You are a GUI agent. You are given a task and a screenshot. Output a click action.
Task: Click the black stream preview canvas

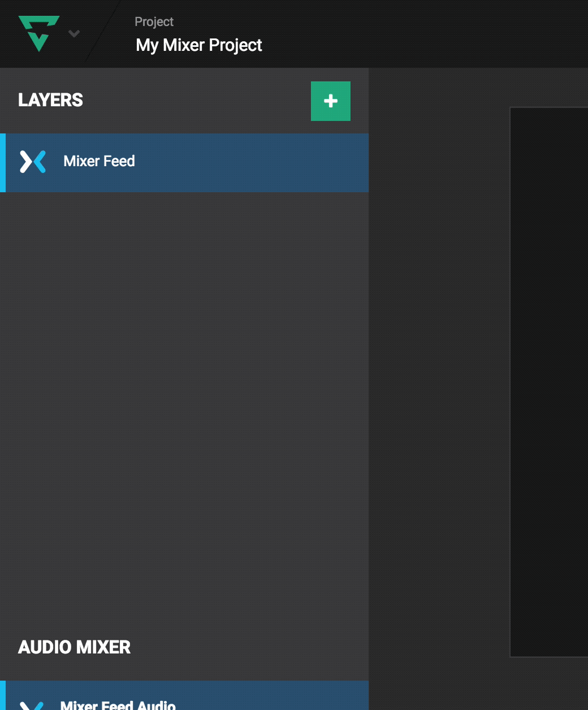click(549, 382)
